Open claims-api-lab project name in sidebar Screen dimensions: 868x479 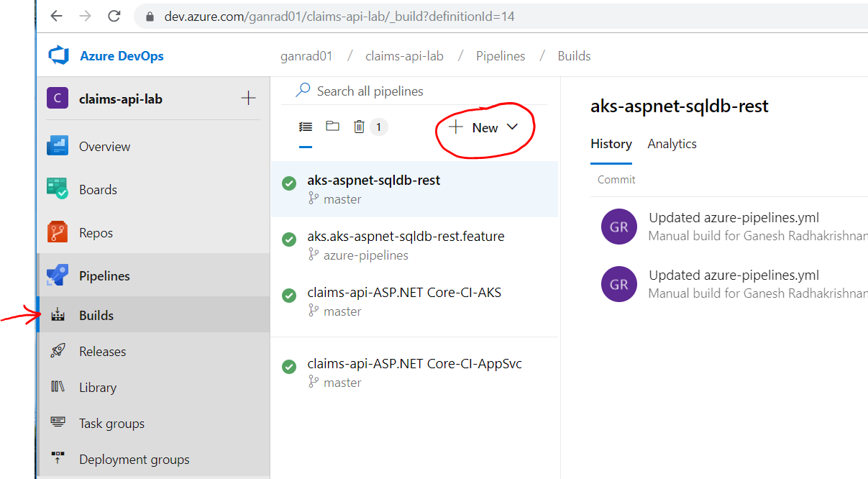pyautogui.click(x=121, y=99)
